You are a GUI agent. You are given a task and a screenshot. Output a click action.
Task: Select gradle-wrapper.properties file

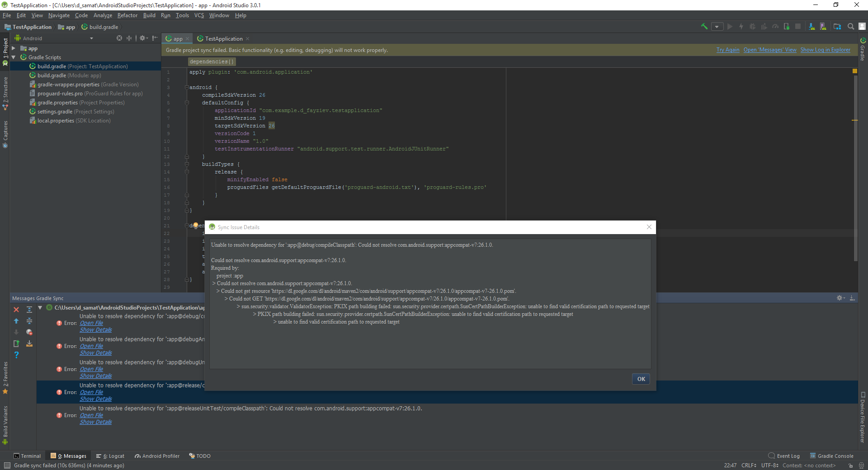[88, 85]
